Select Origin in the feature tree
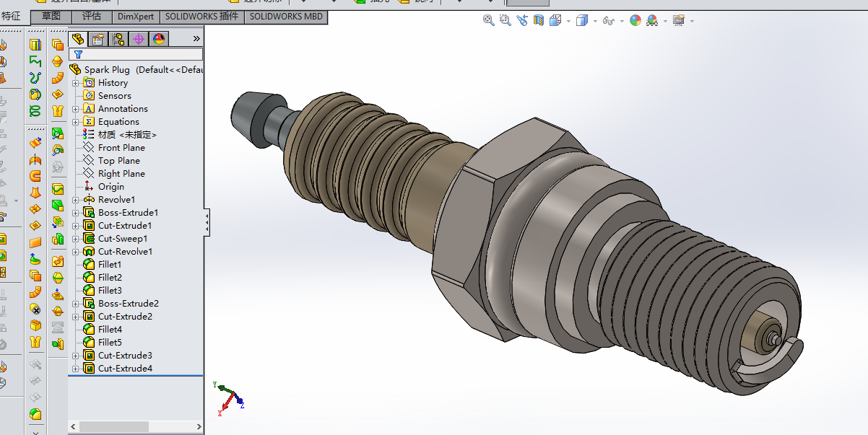Viewport: 868px width, 435px height. [111, 187]
